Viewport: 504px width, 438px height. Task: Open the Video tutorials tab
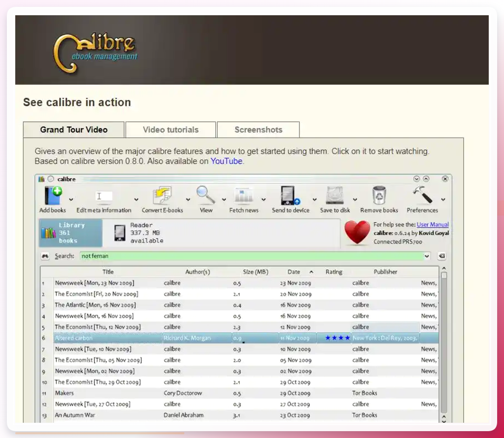click(170, 129)
